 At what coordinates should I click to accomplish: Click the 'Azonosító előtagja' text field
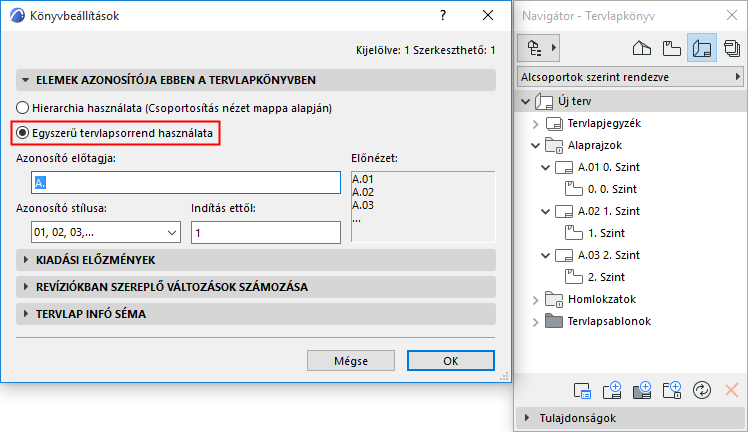coord(186,182)
